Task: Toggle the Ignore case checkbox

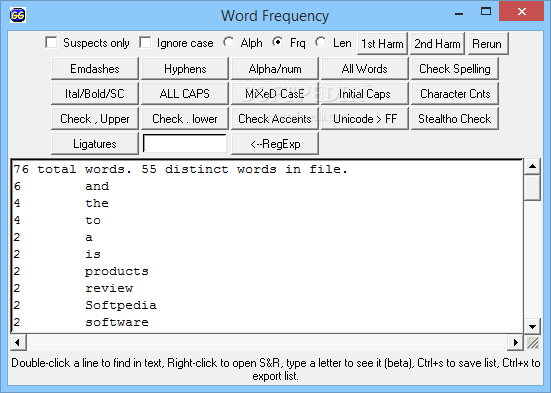Action: point(145,43)
